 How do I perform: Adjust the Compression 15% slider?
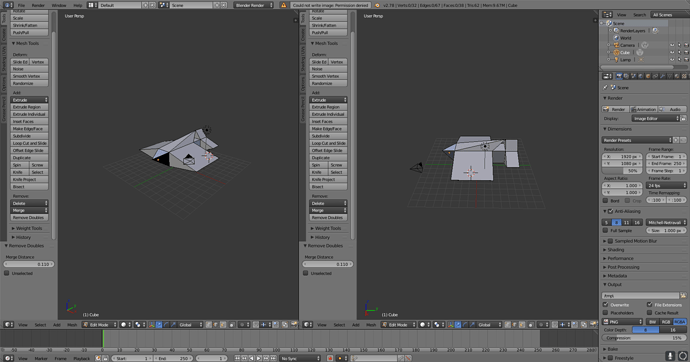point(644,338)
